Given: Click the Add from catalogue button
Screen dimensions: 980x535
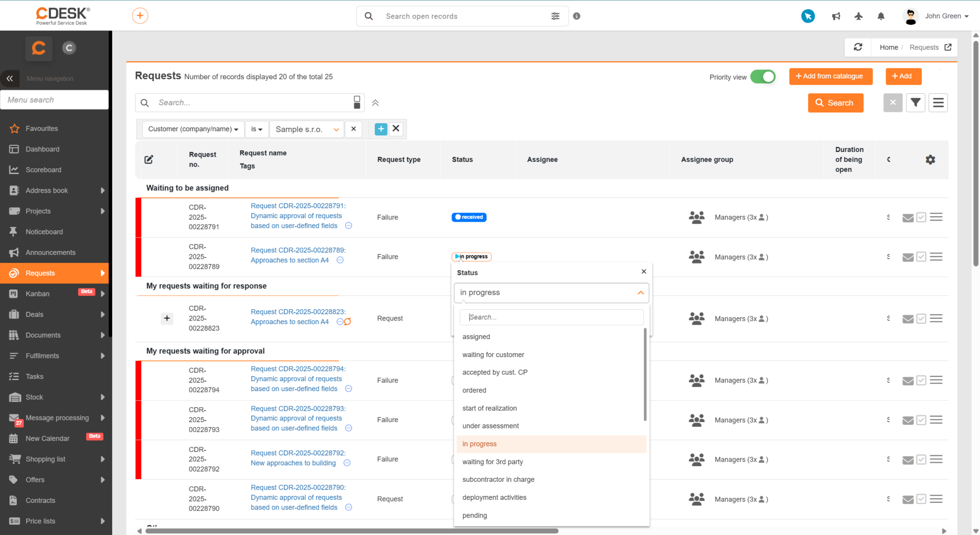Looking at the screenshot, I should pyautogui.click(x=831, y=76).
